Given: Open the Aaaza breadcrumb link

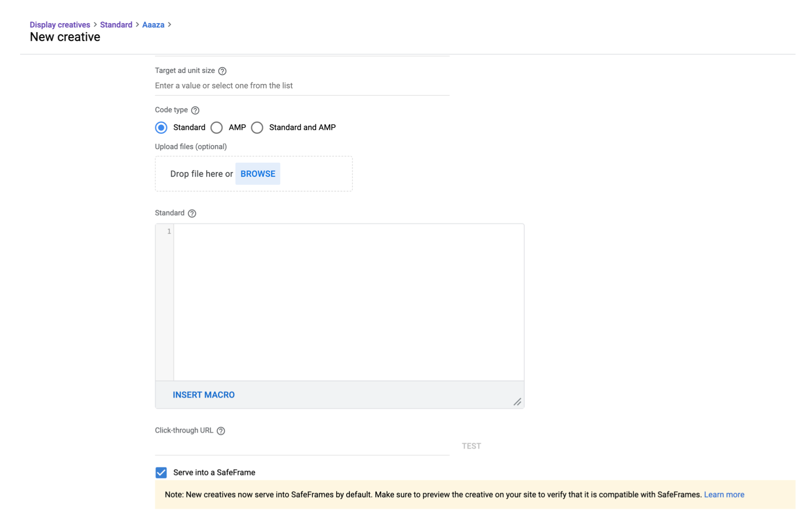Looking at the screenshot, I should click(153, 25).
